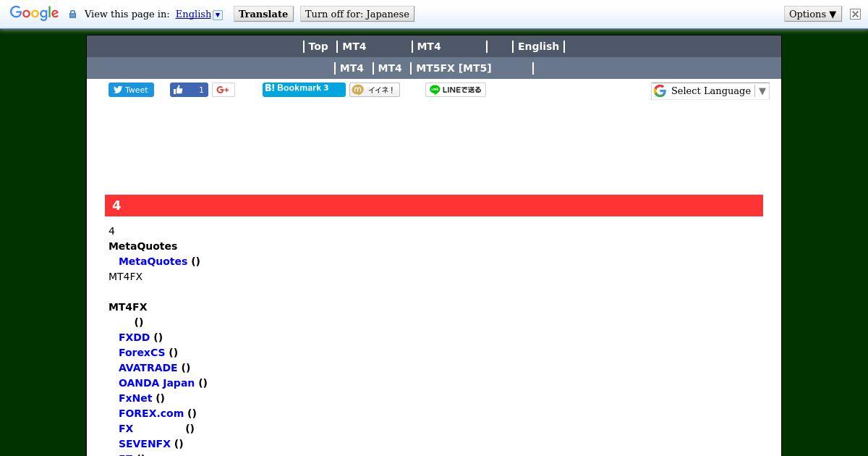868x456 pixels.
Task: Open the SEVENFX link
Action: [x=145, y=444]
